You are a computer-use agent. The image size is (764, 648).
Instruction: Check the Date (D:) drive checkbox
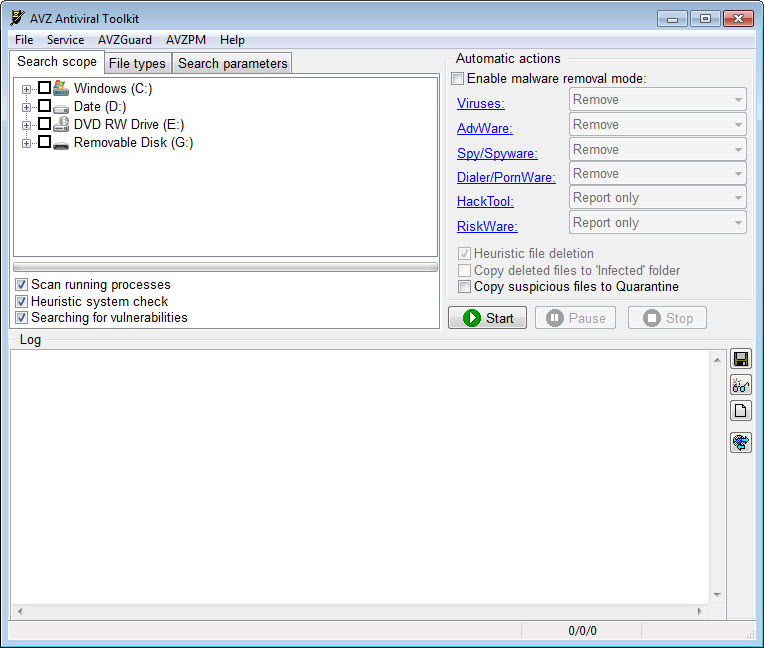point(44,106)
